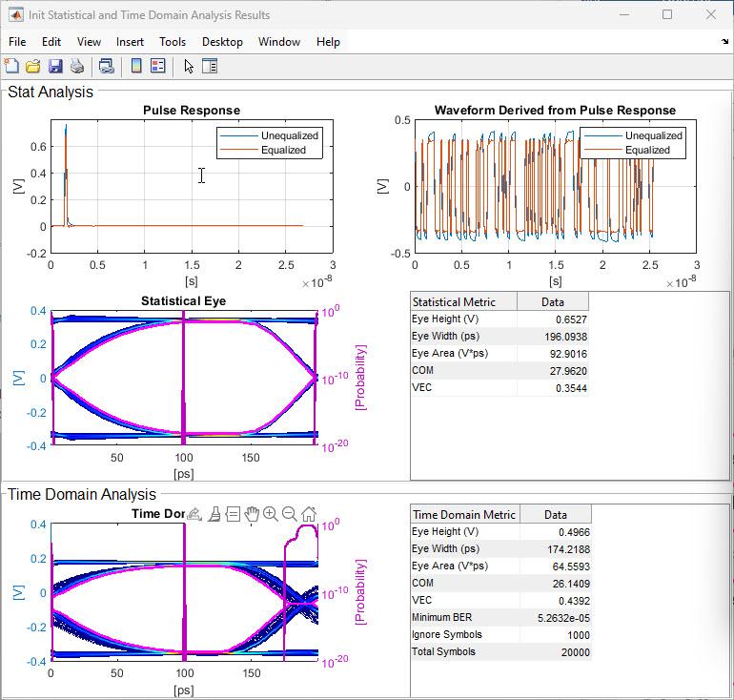Viewport: 734px width, 700px height.
Task: Click the Time Domain Metric column header
Action: [x=464, y=514]
